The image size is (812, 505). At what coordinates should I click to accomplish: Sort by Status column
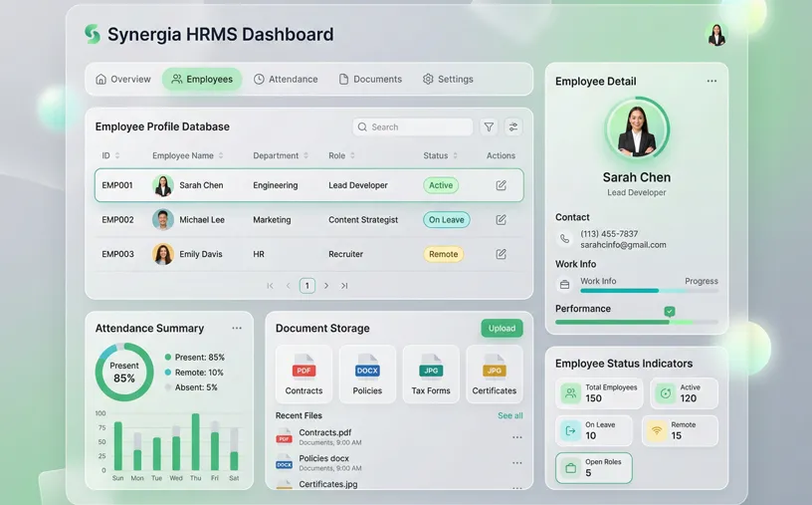coord(440,155)
